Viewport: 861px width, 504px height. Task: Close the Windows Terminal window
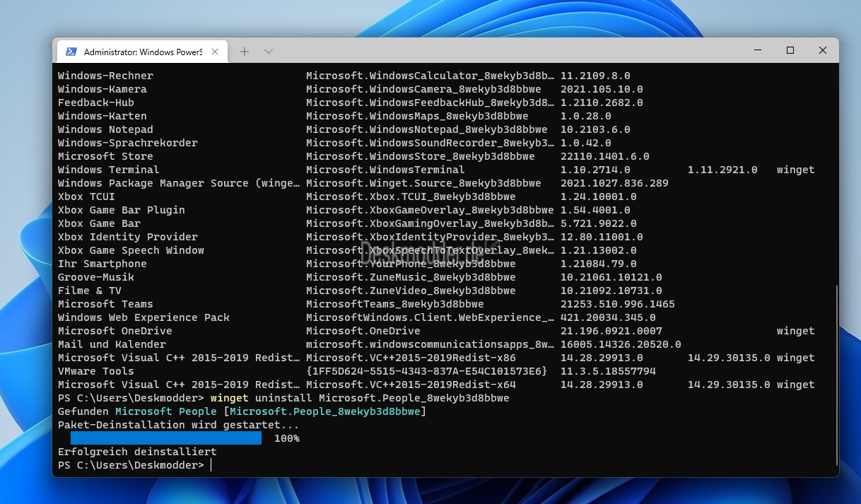coord(823,50)
